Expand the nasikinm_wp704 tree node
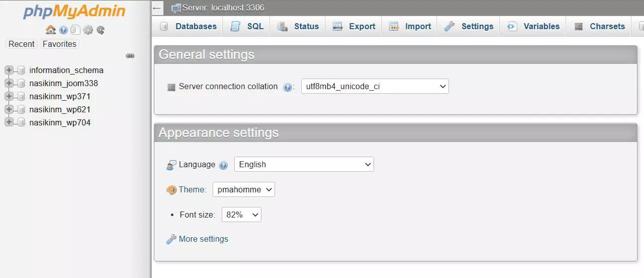 (x=9, y=123)
